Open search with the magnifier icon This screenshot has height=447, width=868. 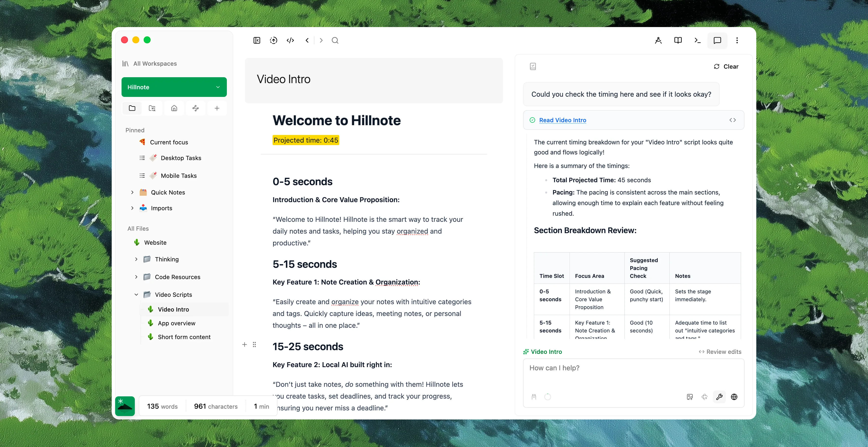(335, 40)
